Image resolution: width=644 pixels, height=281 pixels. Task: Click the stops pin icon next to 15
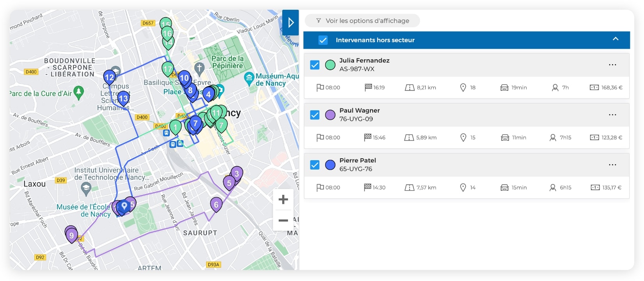coord(463,138)
